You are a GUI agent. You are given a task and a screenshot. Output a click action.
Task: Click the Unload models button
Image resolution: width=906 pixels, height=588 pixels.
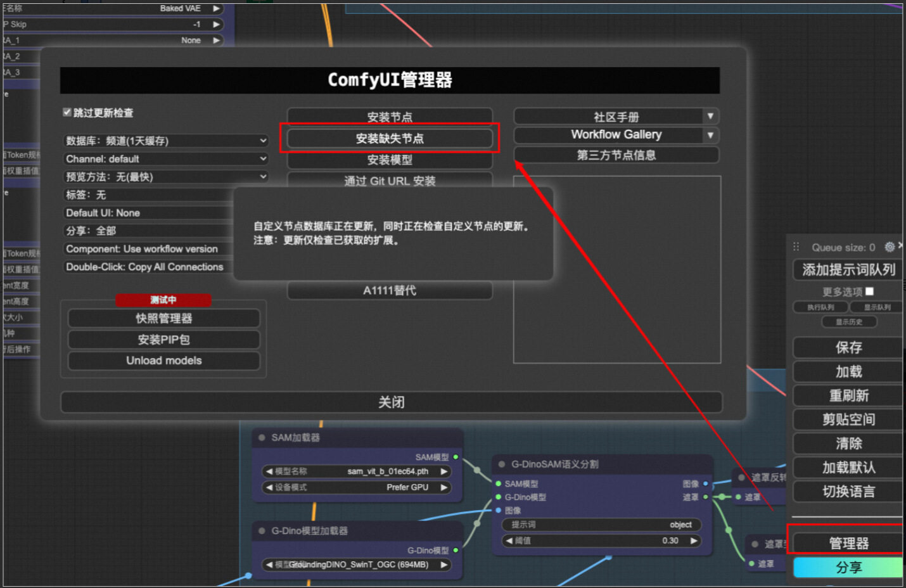point(164,361)
